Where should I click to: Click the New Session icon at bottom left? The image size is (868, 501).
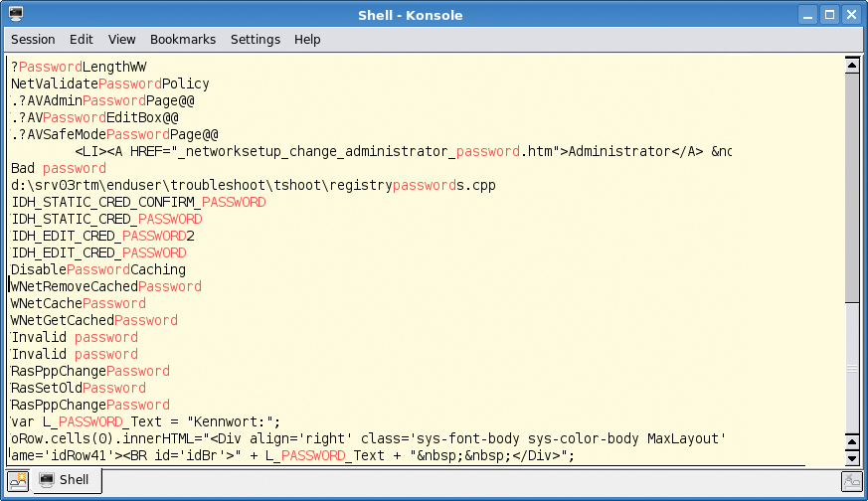18,480
